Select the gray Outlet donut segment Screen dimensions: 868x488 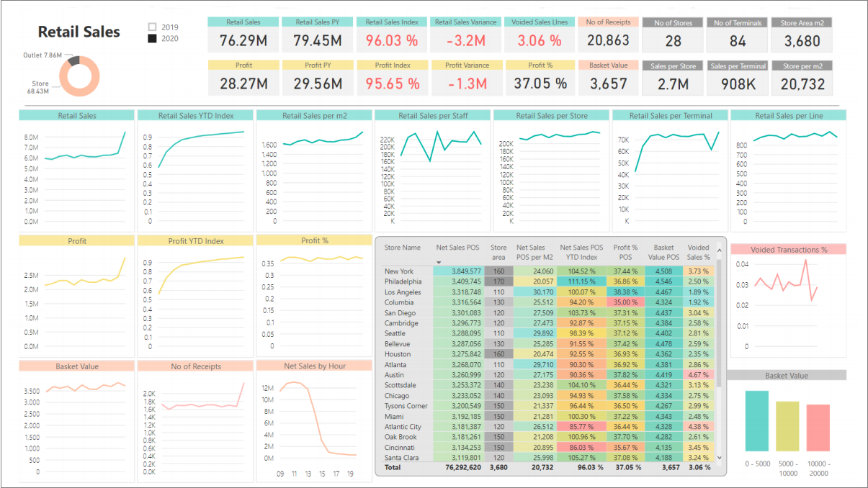73,62
